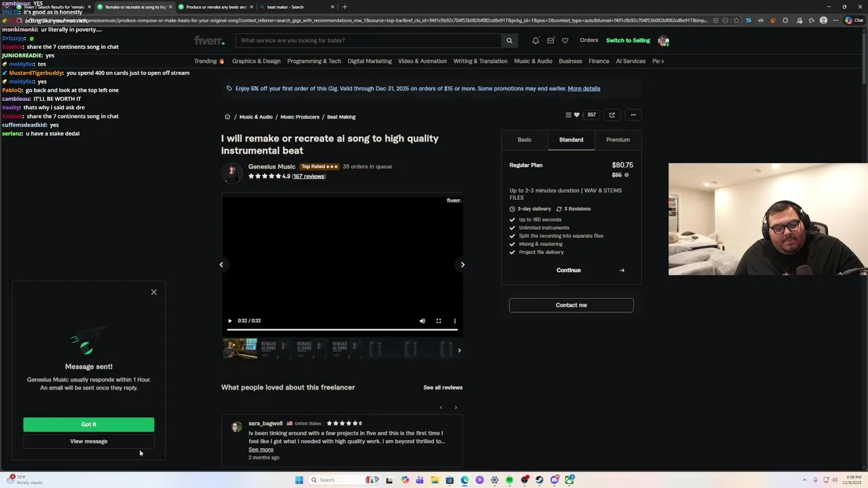Expand hidden system tray icons chevron
Screen dimensions: 868x488
tap(804, 480)
